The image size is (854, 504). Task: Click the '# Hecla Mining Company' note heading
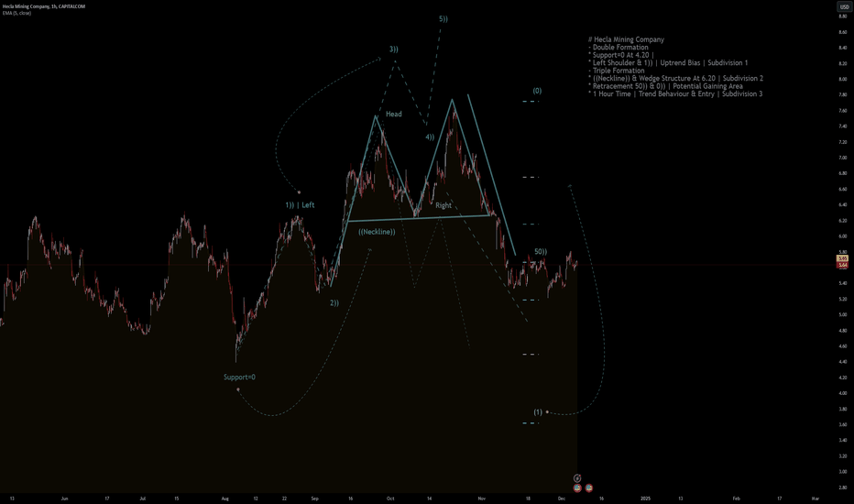[627, 39]
